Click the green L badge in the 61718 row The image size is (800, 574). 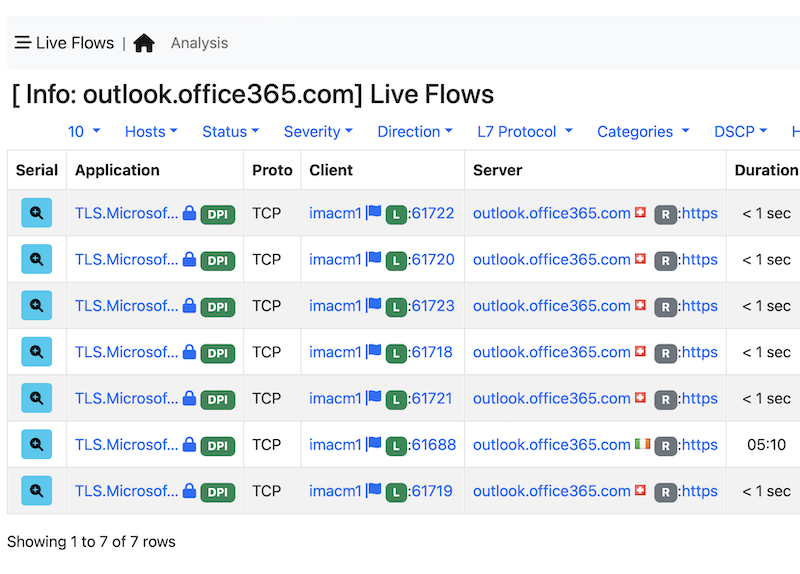tap(396, 353)
